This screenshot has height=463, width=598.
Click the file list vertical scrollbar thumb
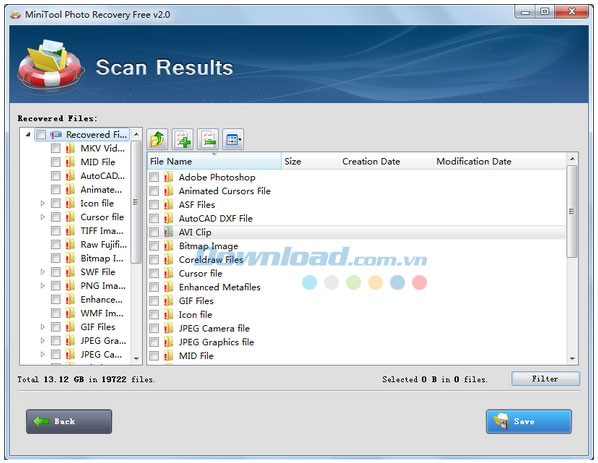tap(572, 211)
